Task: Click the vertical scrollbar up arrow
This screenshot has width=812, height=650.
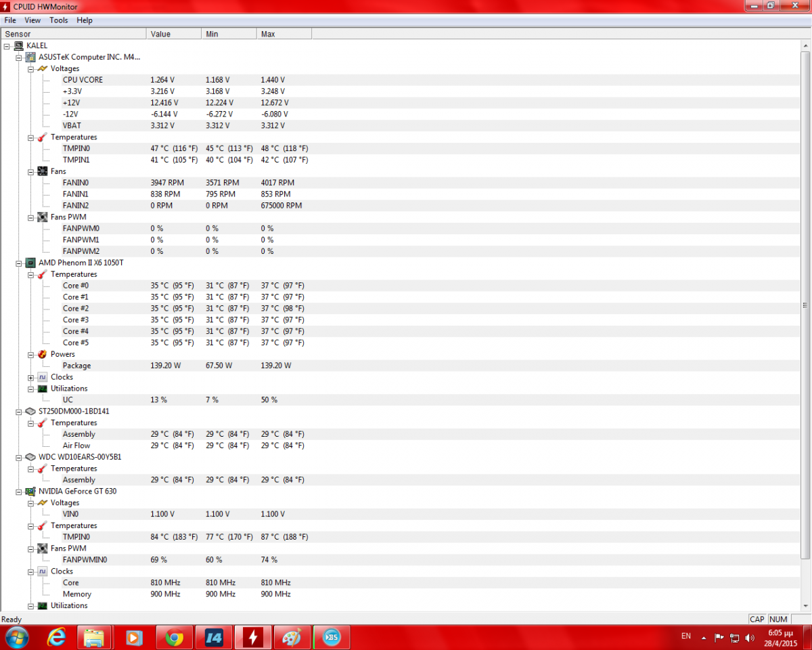Action: [805, 45]
